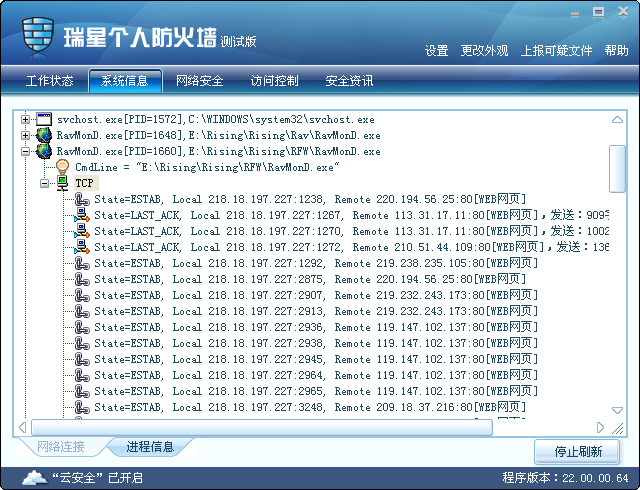Select RavMonD.exe[PID=1660] row text
640x490 pixels.
point(218,151)
